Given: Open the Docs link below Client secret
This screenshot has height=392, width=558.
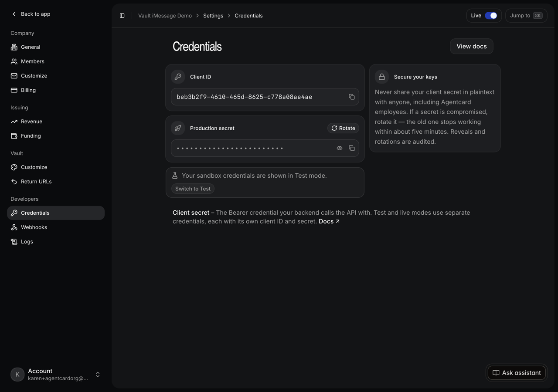Looking at the screenshot, I should [329, 221].
